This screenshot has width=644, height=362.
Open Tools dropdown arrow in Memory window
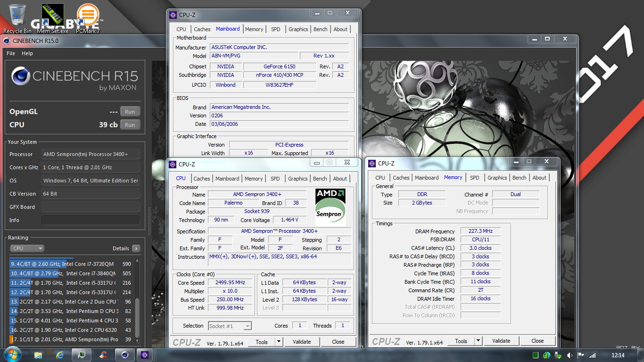point(478,341)
